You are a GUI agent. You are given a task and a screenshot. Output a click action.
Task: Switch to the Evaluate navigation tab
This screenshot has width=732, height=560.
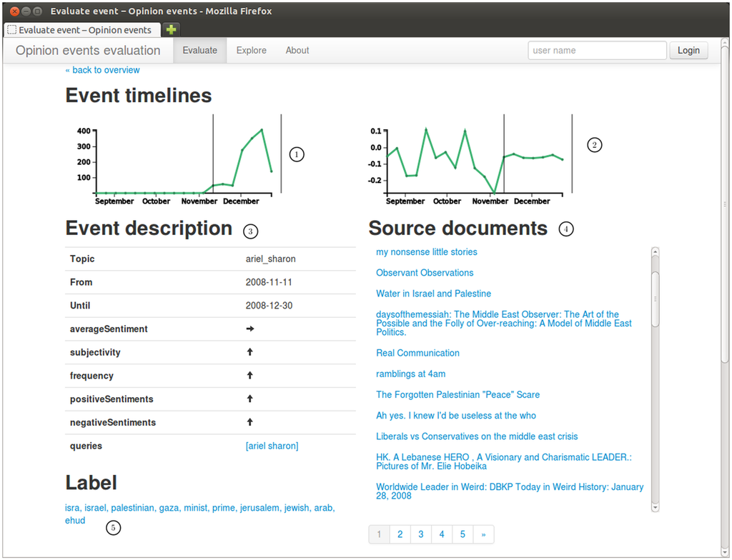[x=199, y=51]
